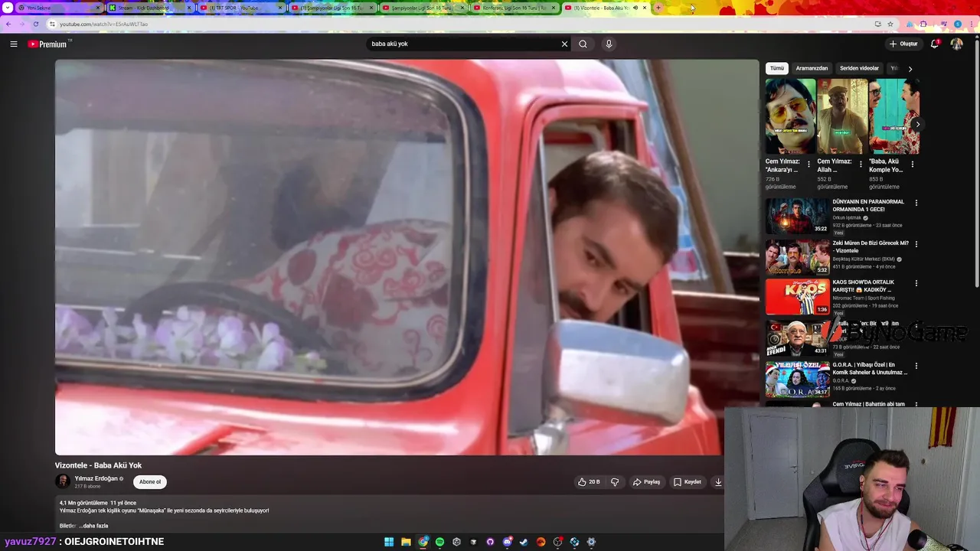980x551 pixels.
Task: Open the account avatar menu
Action: [956, 44]
